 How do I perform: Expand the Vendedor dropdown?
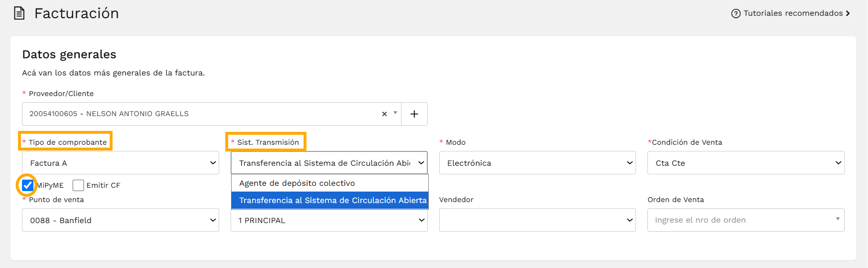[x=538, y=220]
